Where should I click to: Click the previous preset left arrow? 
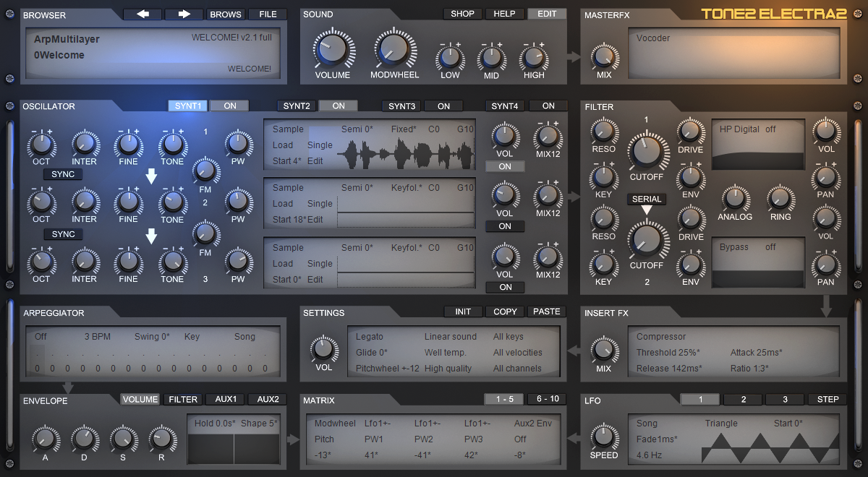pyautogui.click(x=142, y=14)
